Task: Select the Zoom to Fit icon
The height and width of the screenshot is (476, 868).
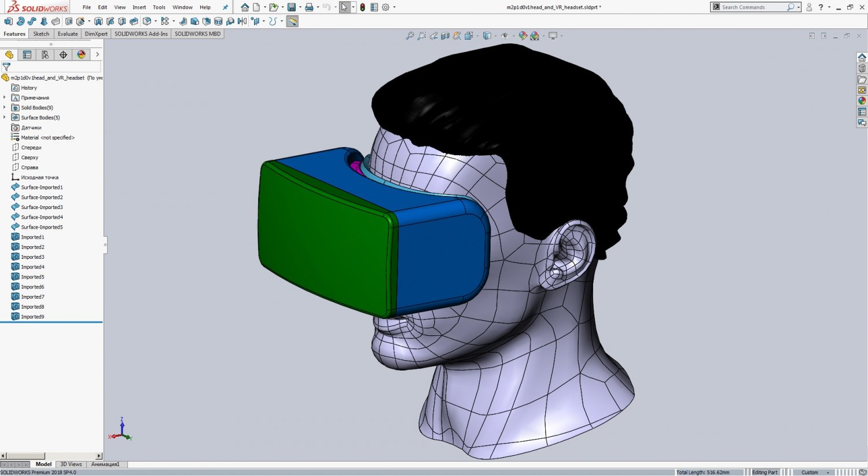Action: [x=410, y=35]
